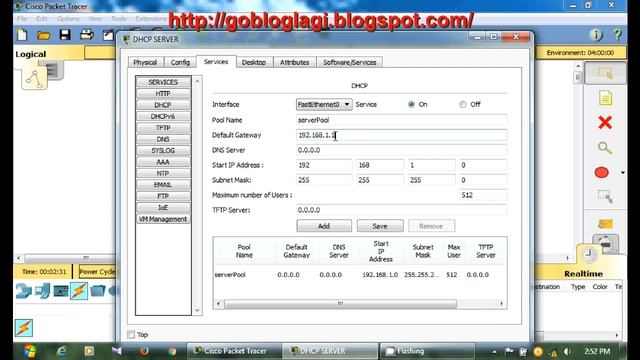Open the FastEthernet0 Interface dropdown
This screenshot has width=640, height=360.
pyautogui.click(x=324, y=104)
